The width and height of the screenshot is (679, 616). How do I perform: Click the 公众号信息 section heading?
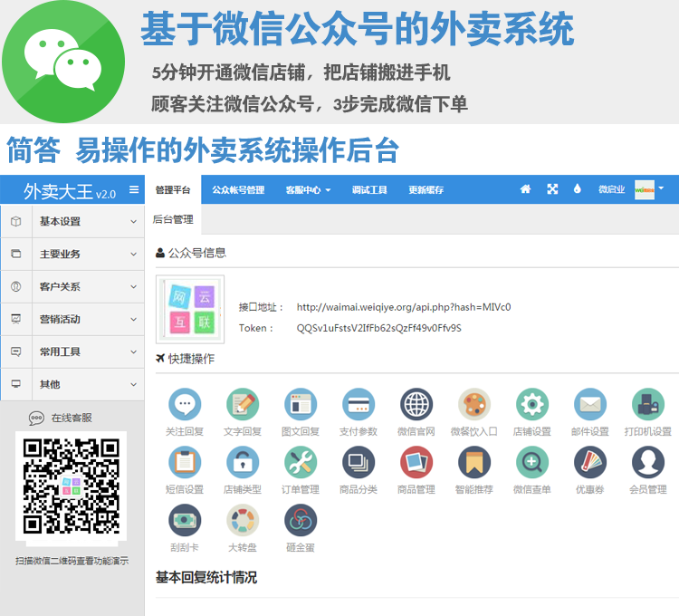191,253
